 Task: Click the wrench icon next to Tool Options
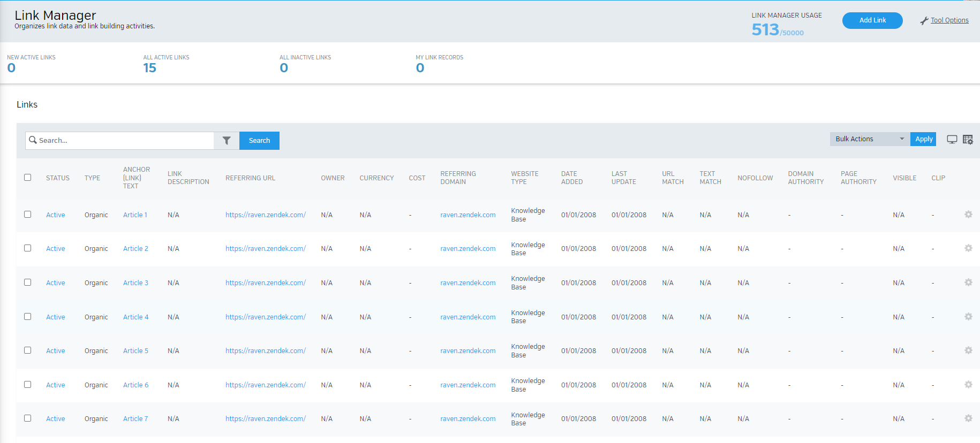tap(924, 21)
